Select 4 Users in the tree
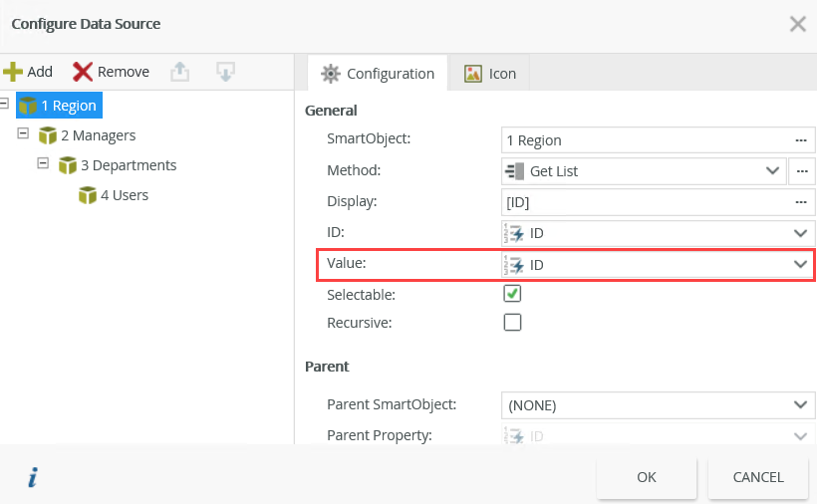817x504 pixels. tap(124, 195)
